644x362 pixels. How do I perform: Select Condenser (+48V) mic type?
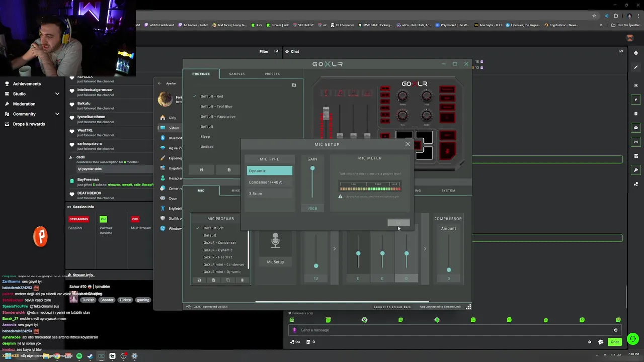pos(269,182)
